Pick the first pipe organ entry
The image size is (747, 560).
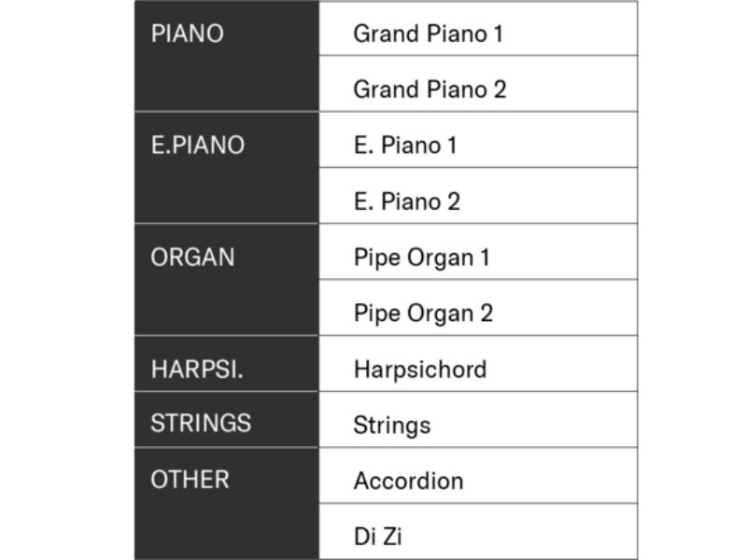point(421,258)
